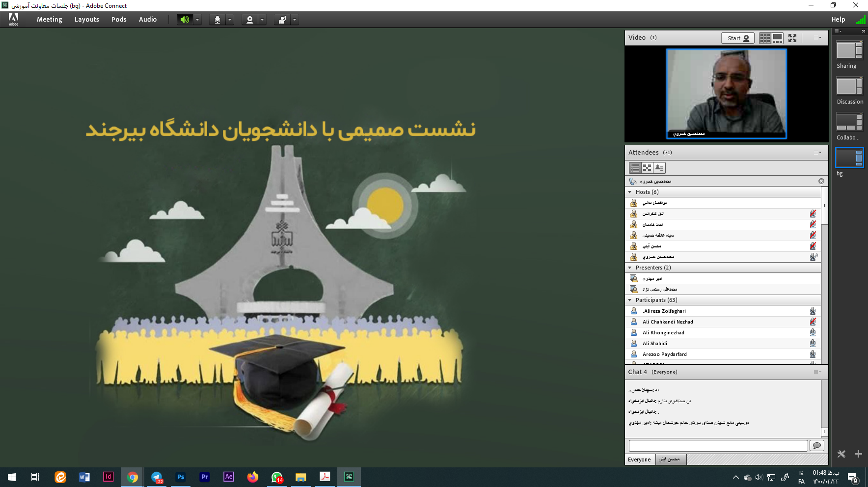Screen dimensions: 868x487
Task: Switch to the Sharing layout thumbnail
Action: (849, 51)
